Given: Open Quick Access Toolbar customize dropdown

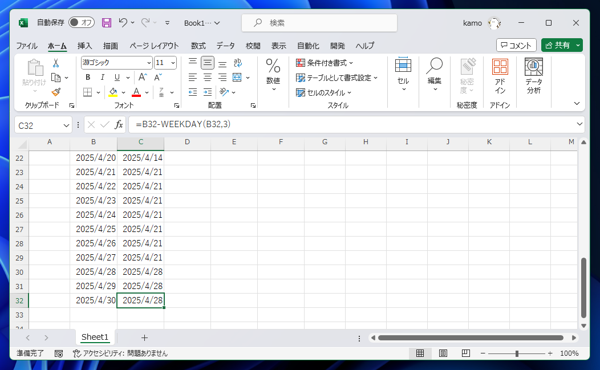Looking at the screenshot, I should click(167, 23).
